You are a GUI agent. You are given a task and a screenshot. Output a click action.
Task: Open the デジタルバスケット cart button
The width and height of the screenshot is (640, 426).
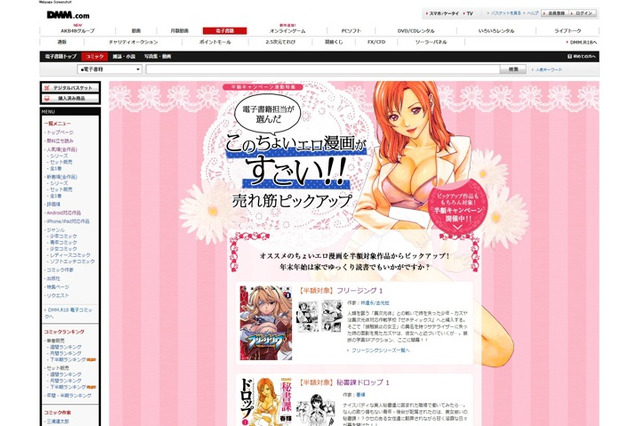point(70,88)
